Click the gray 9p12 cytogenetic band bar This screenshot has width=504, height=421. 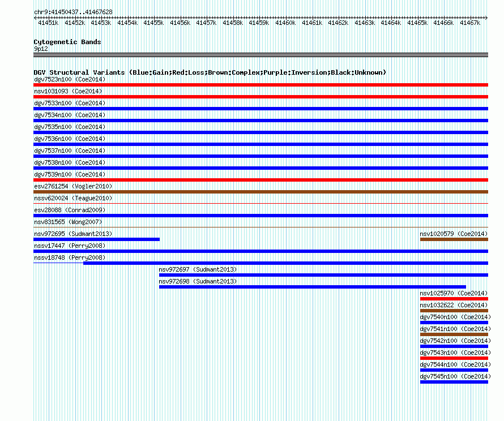click(x=260, y=55)
